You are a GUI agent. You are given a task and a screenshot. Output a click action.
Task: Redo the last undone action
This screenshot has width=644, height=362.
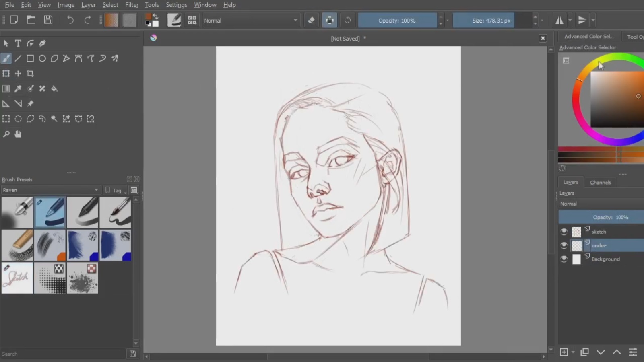tap(87, 20)
